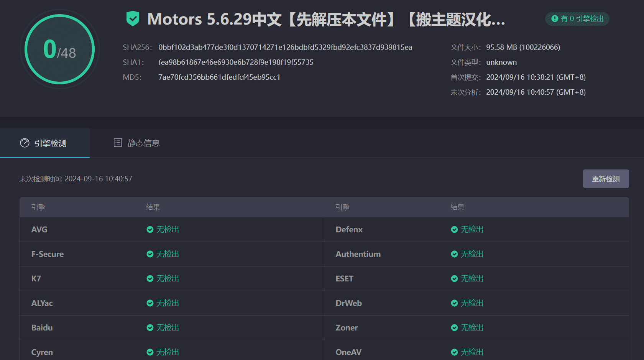The width and height of the screenshot is (644, 360).
Task: Click the right 结果 column header
Action: pos(457,207)
